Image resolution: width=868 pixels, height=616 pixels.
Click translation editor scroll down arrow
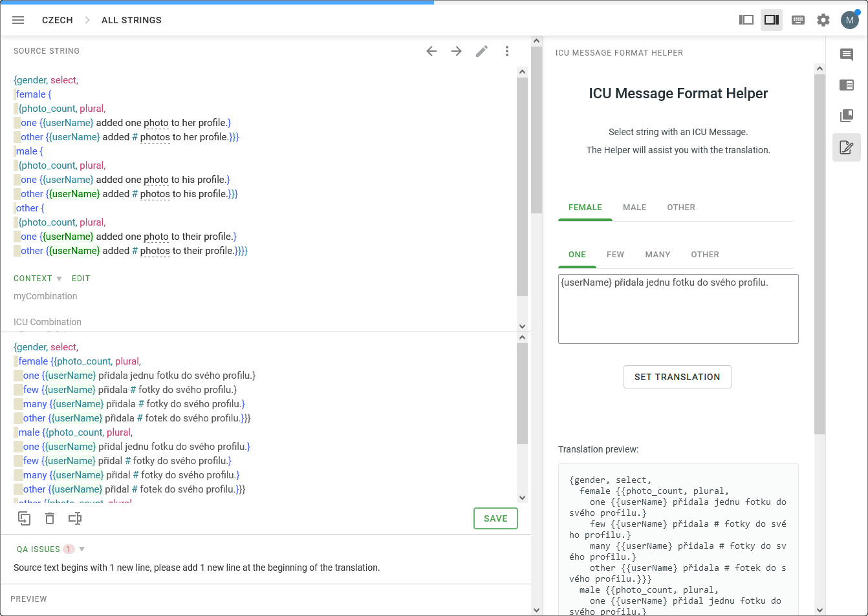[x=523, y=498]
